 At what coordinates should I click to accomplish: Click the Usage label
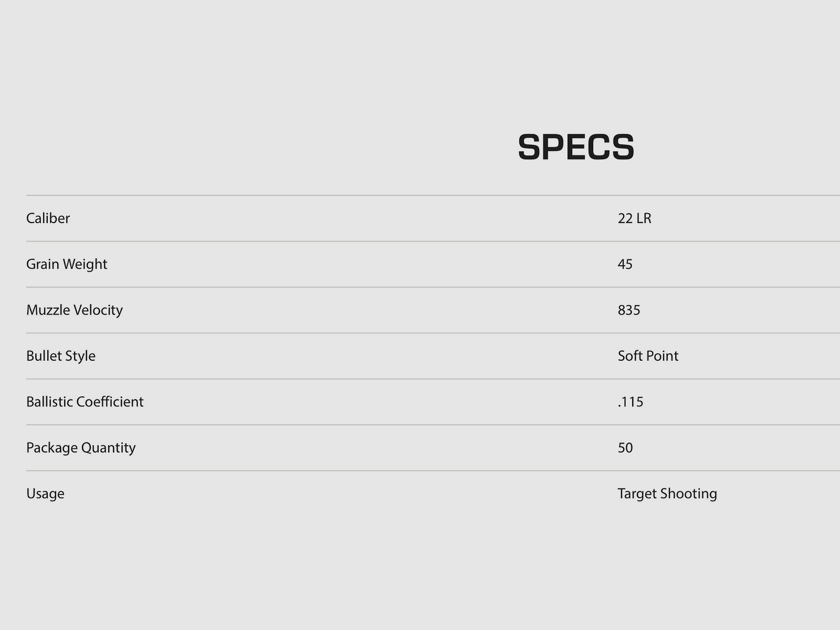point(45,494)
